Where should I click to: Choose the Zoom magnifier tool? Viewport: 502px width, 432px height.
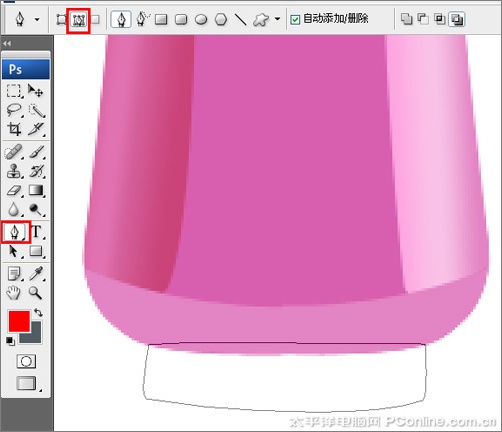click(35, 293)
